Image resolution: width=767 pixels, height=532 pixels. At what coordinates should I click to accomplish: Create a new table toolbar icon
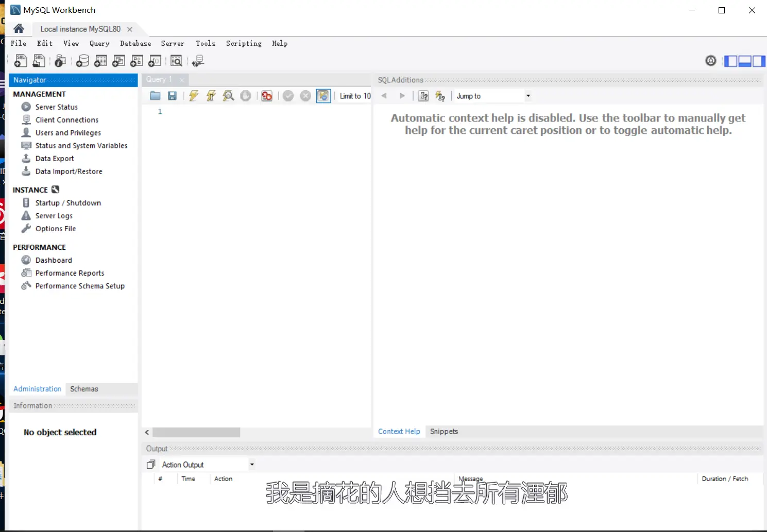click(101, 61)
